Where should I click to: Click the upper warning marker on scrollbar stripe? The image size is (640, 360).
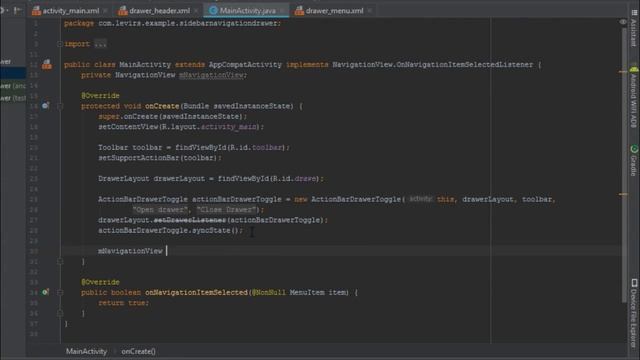tap(623, 72)
